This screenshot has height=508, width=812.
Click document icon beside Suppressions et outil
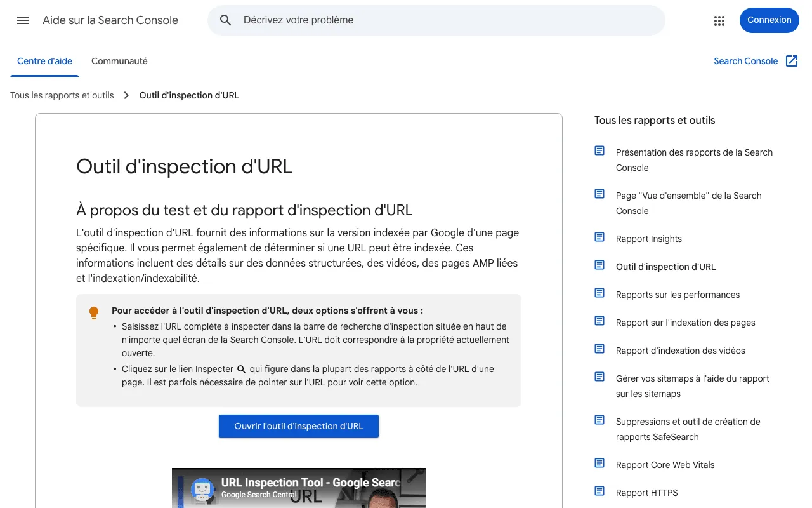coord(599,420)
